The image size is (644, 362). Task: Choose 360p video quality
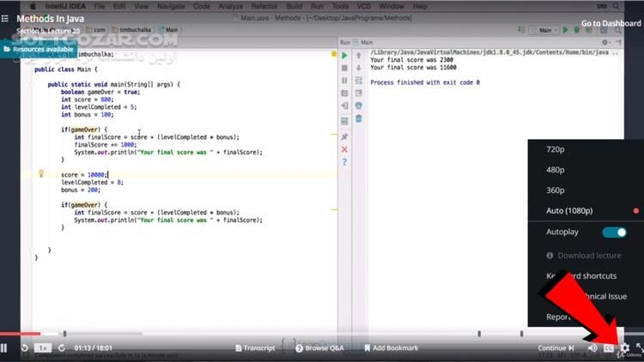556,190
